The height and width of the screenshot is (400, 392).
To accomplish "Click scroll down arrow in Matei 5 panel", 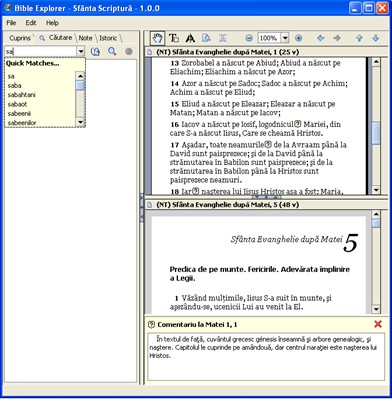I will click(376, 309).
